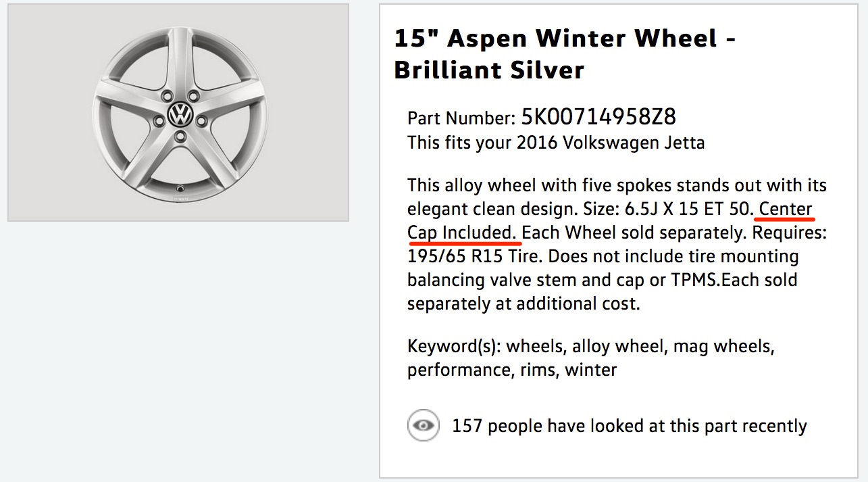The width and height of the screenshot is (868, 482).
Task: Open the Aspen wheel product image
Action: click(x=178, y=112)
